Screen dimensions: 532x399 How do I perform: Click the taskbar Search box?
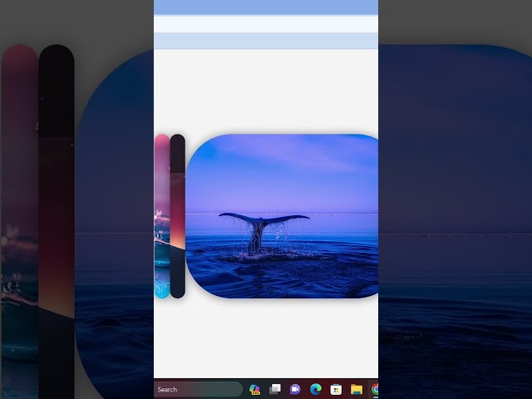[199, 389]
